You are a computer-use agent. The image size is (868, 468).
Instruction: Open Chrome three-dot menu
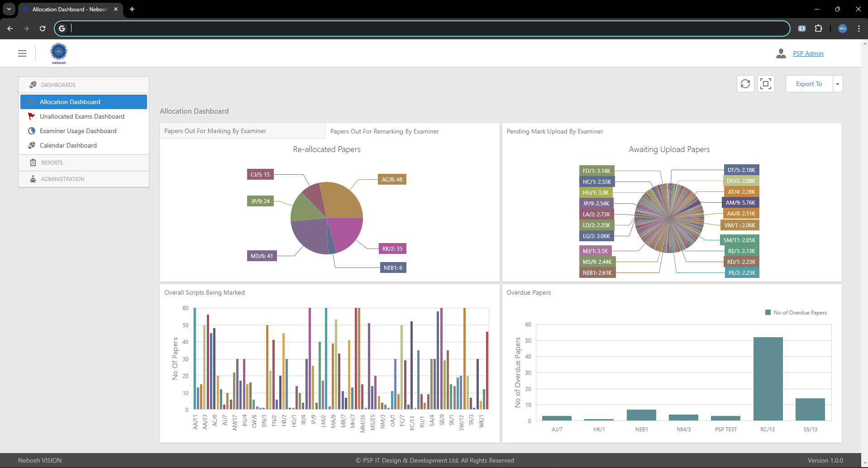point(858,29)
